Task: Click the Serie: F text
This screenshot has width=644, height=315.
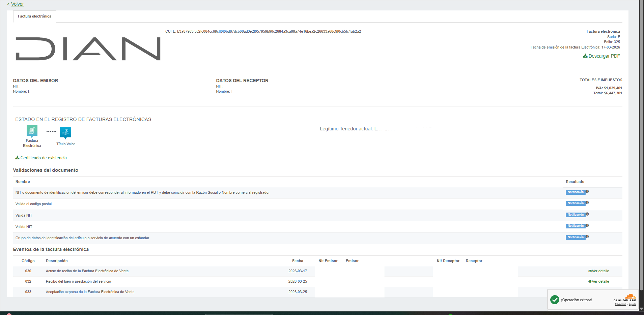Action: [614, 37]
